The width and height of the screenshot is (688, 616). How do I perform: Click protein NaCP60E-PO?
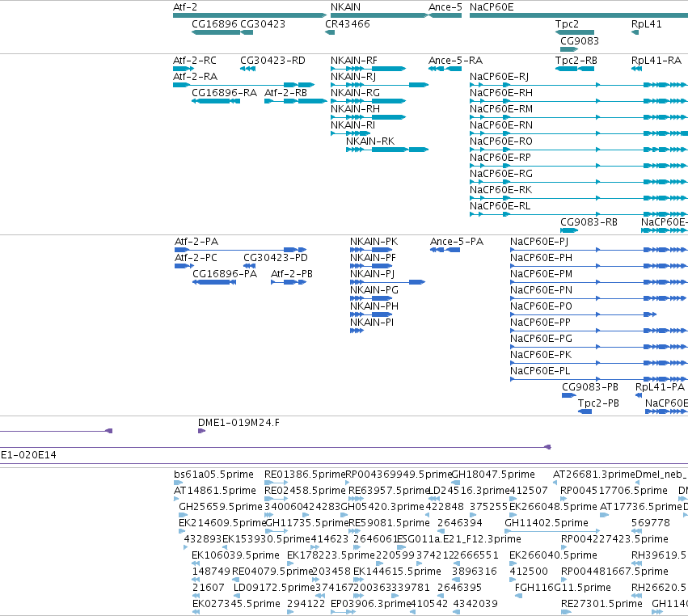(x=583, y=314)
